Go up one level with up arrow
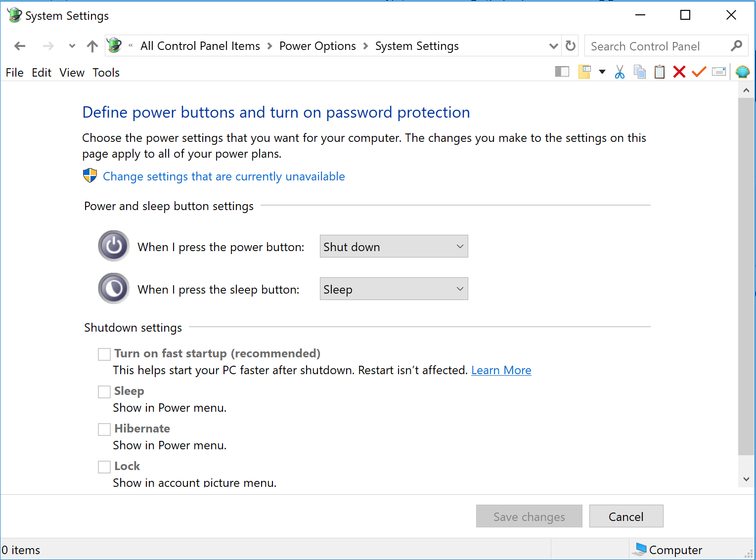 click(x=92, y=46)
